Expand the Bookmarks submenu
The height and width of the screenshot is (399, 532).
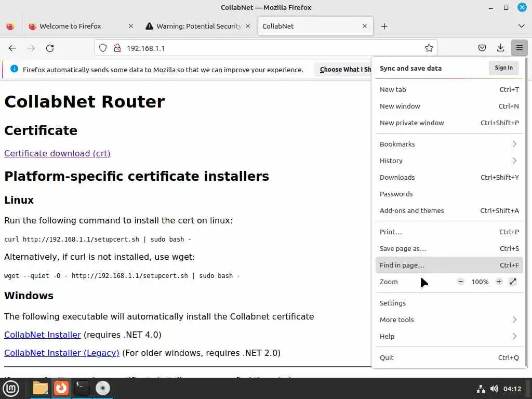pos(449,144)
